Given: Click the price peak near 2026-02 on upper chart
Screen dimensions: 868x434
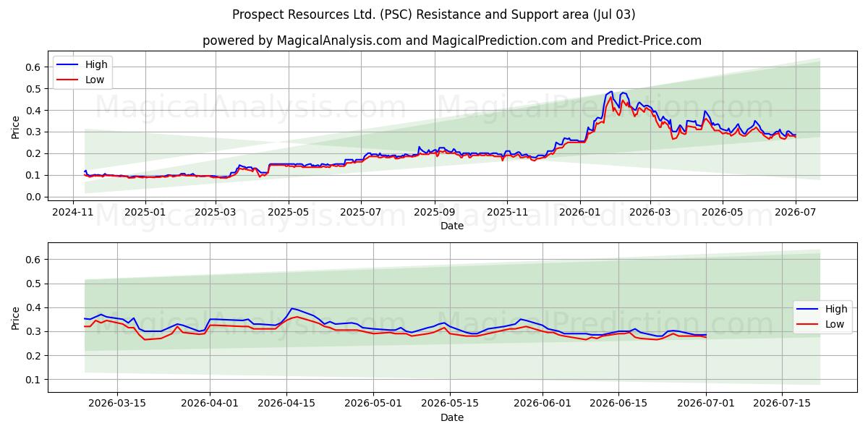Looking at the screenshot, I should (611, 92).
